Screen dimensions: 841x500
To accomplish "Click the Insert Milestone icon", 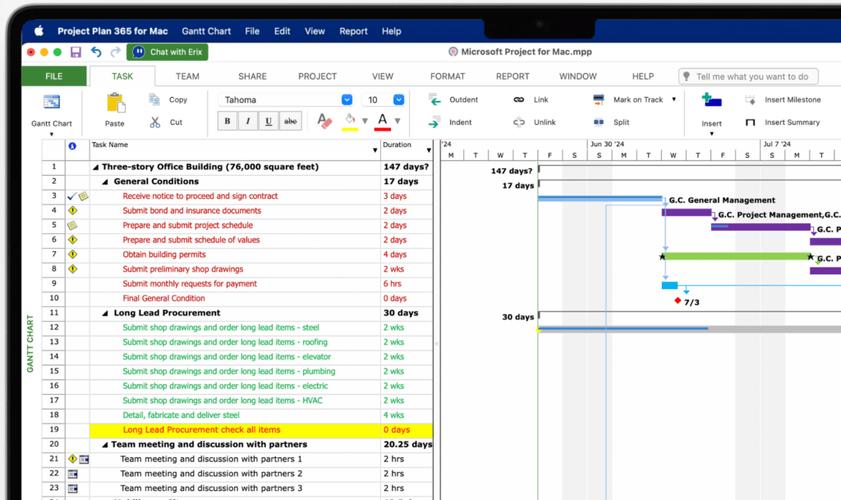I will point(750,100).
